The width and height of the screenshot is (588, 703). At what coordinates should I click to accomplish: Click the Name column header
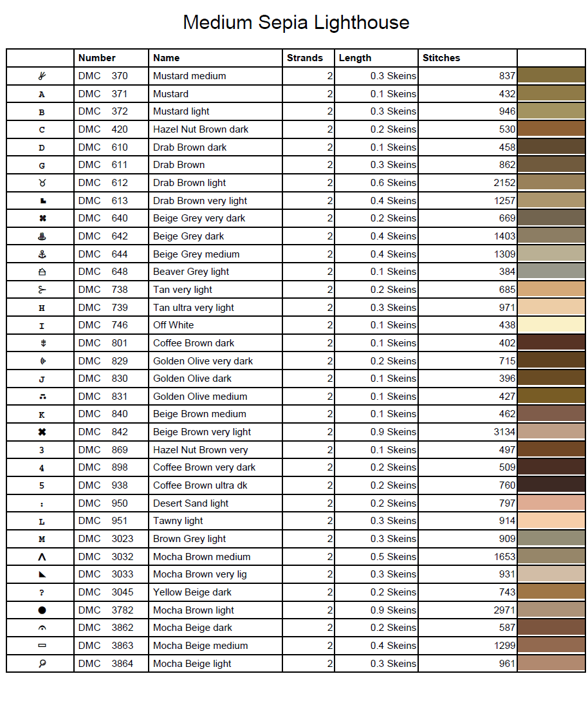[167, 58]
